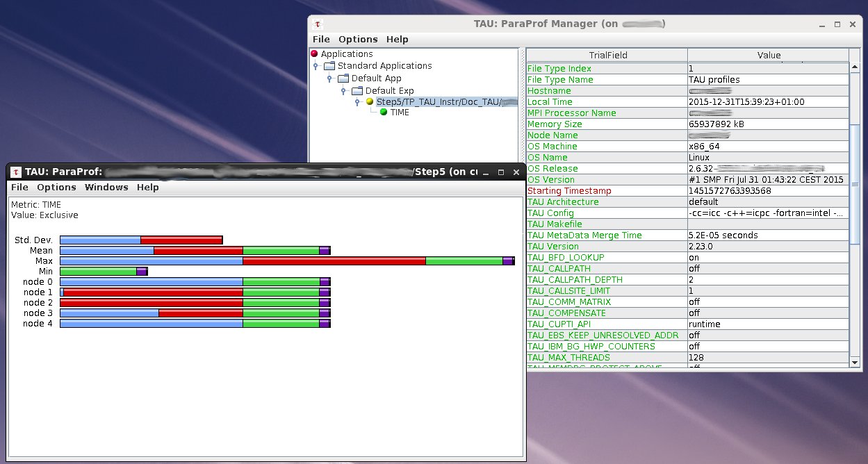Click the 'node 0' thread label
This screenshot has width=868, height=464.
click(38, 282)
